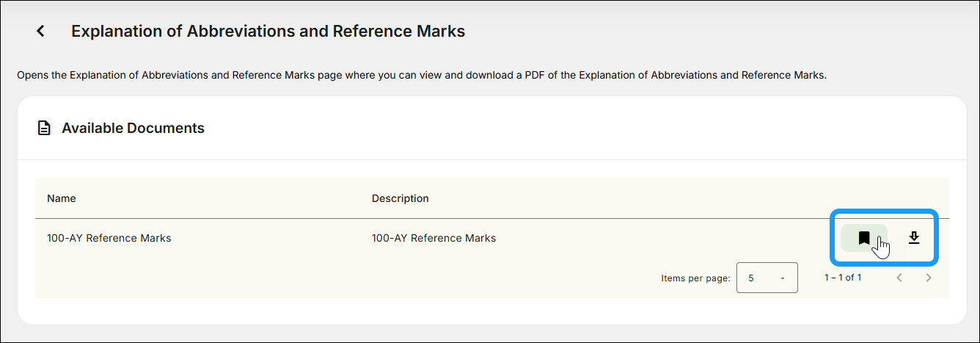980x343 pixels.
Task: Click the introductory description paragraph
Action: (x=422, y=75)
